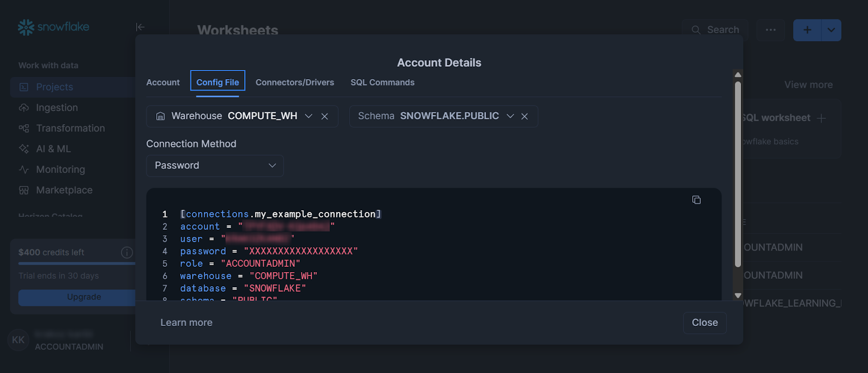Collapse the left sidebar

[140, 27]
